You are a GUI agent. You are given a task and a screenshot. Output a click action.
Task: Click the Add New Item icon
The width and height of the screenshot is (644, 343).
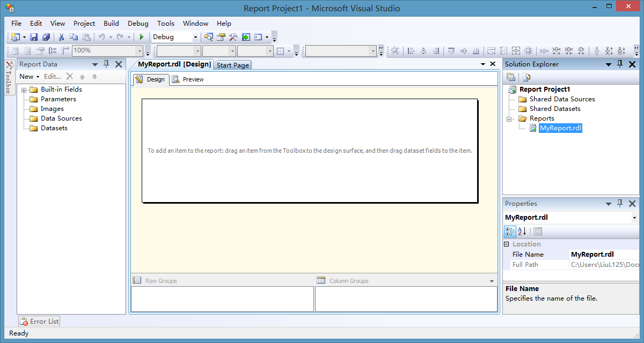coord(15,37)
